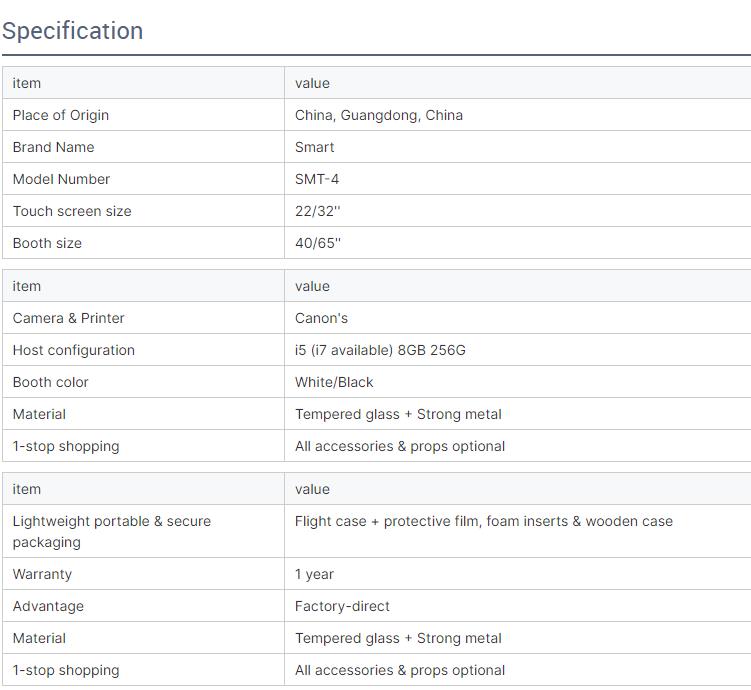Image resolution: width=751 pixels, height=690 pixels.
Task: Select the Host configuration label
Action: click(73, 350)
